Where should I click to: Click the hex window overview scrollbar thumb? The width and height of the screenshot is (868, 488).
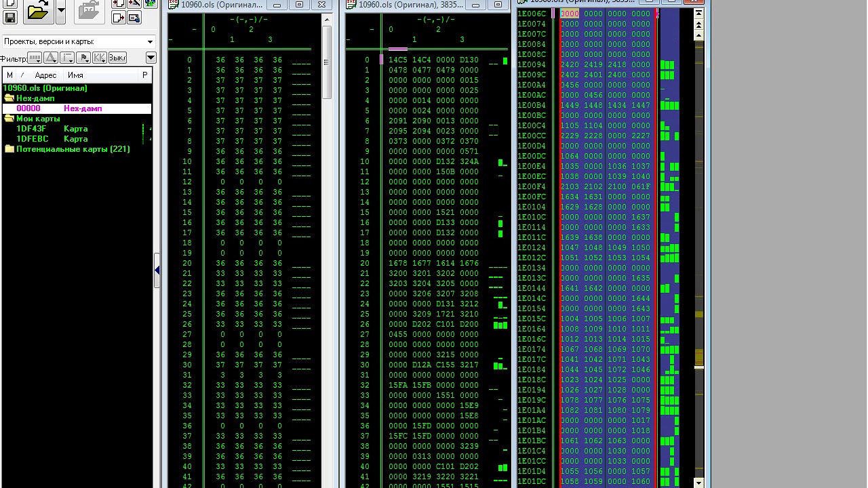point(699,367)
